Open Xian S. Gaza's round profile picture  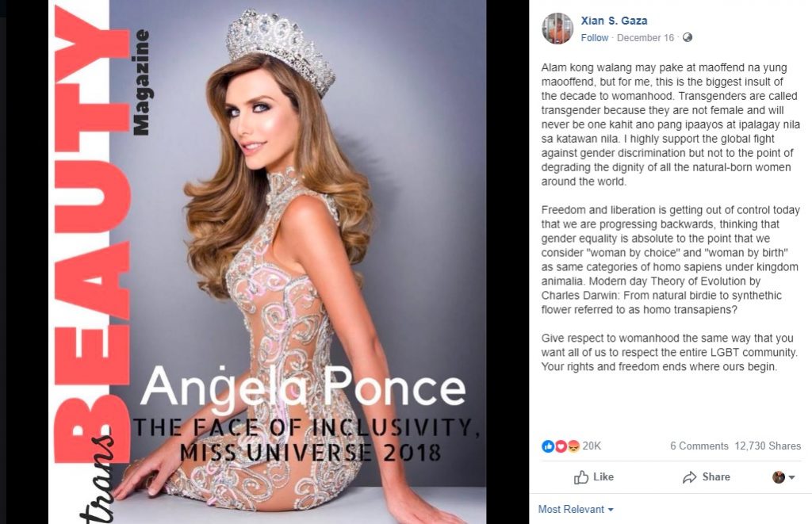(557, 29)
